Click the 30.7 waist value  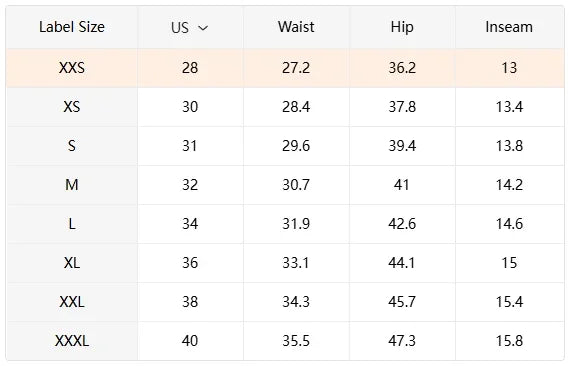click(296, 185)
